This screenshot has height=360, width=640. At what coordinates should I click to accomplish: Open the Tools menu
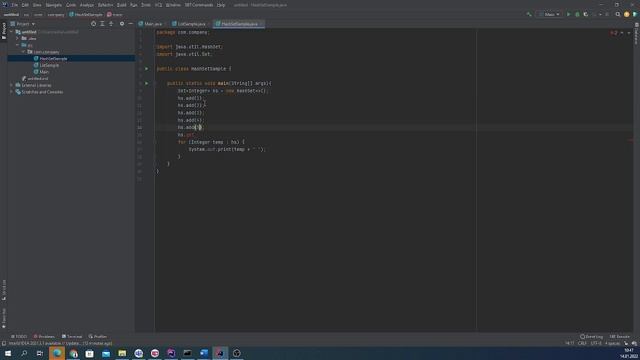(146, 5)
